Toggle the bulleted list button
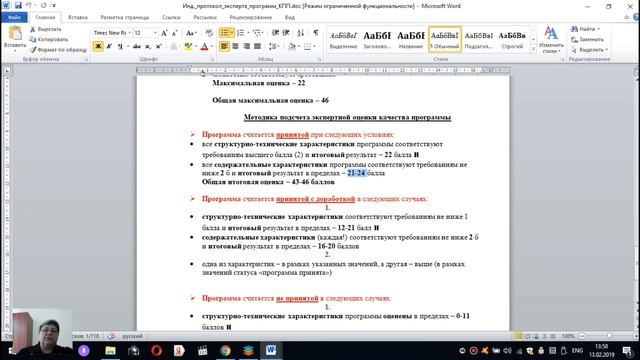Image resolution: width=640 pixels, height=360 pixels. pos(224,33)
